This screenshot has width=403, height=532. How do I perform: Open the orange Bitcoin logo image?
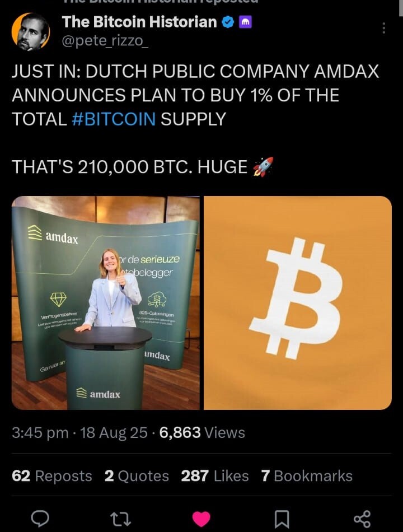(x=298, y=302)
